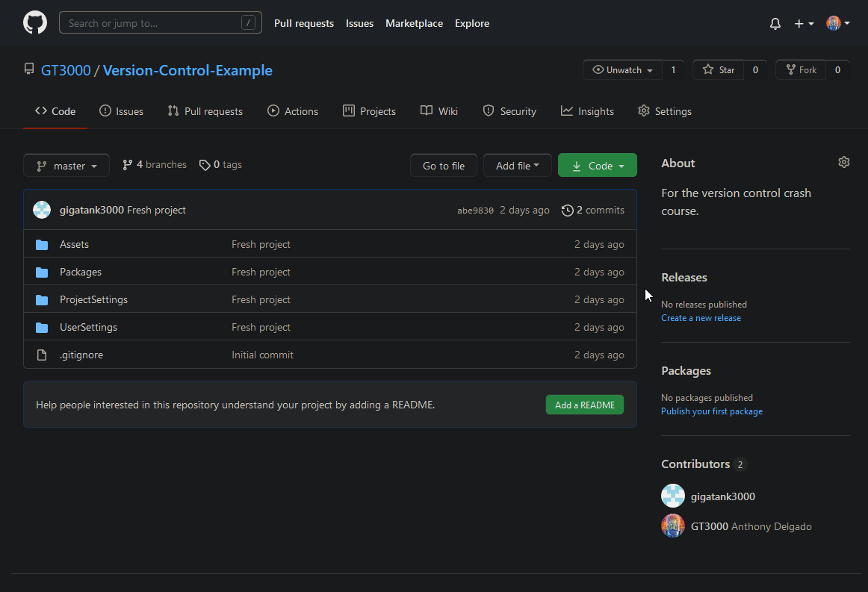Open Explore in the top bar
The width and height of the screenshot is (868, 592).
tap(471, 23)
